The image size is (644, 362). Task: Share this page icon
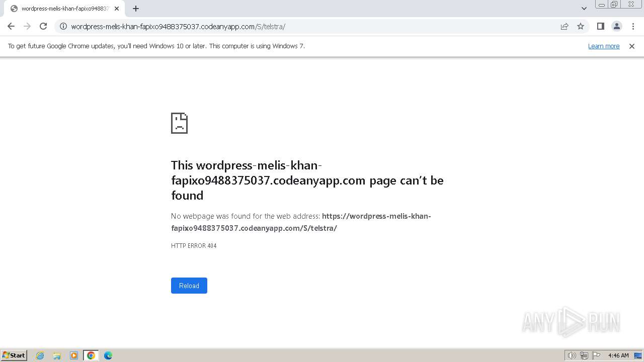(565, 26)
